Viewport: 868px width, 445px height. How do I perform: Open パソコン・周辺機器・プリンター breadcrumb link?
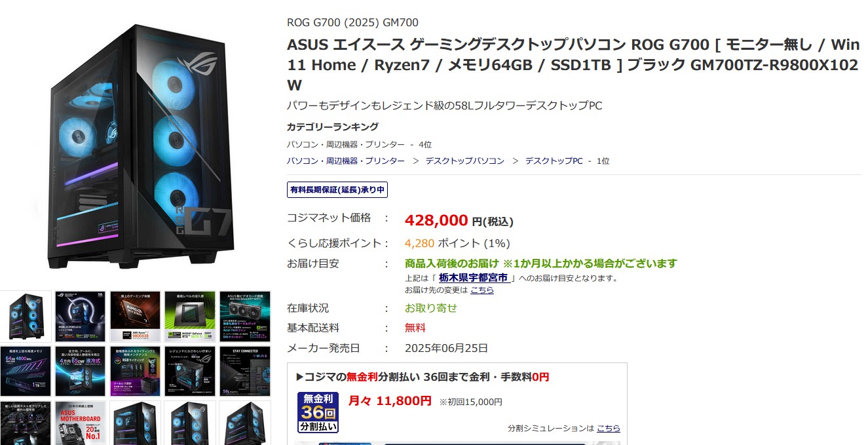pos(346,161)
